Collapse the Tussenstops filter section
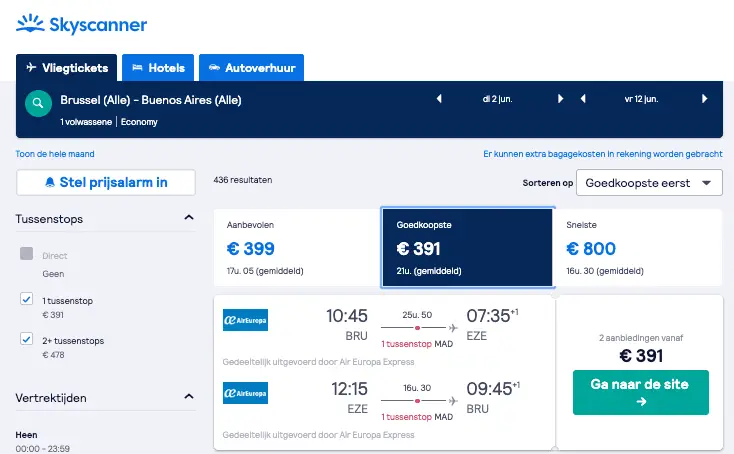 [x=189, y=218]
